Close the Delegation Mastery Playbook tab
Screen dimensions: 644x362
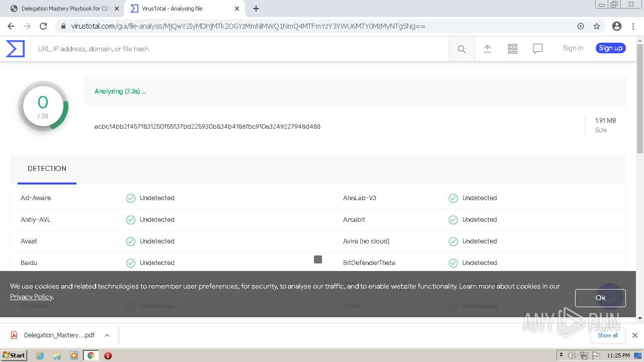pyautogui.click(x=117, y=9)
